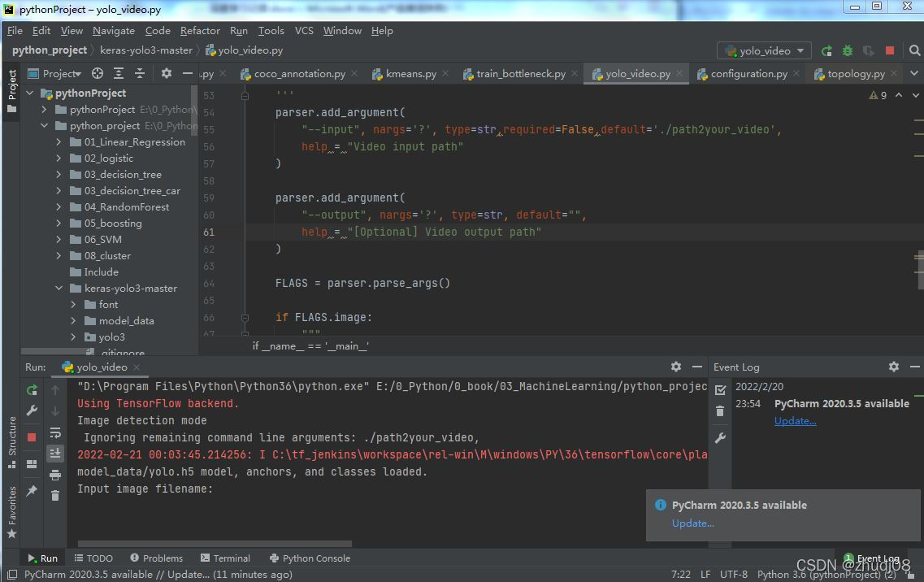Expand the 08_cluster folder

tap(59, 256)
